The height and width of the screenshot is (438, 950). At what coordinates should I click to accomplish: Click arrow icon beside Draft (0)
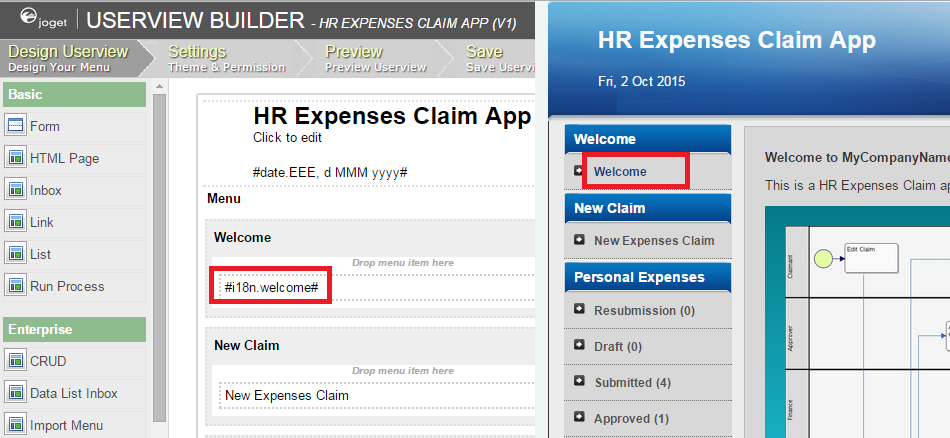coord(579,345)
